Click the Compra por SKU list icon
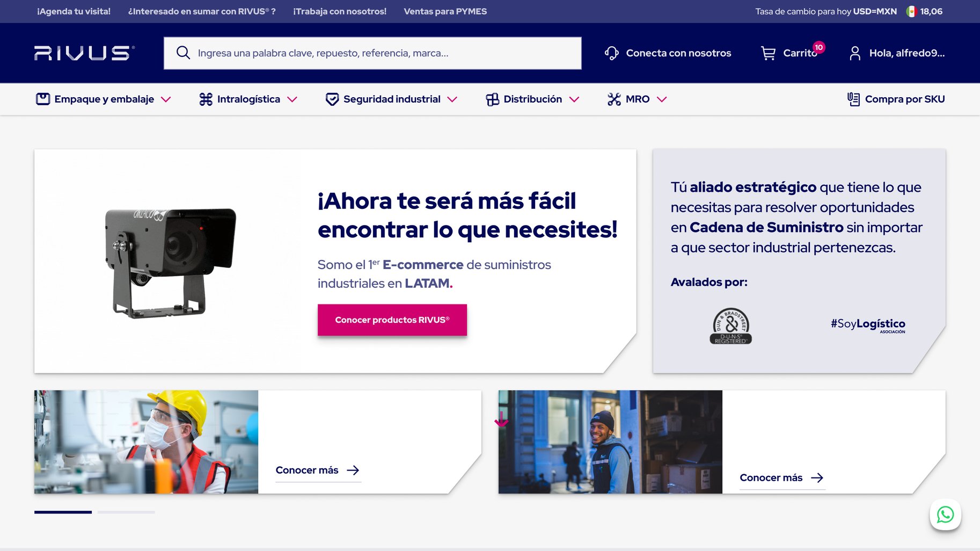 (x=853, y=99)
